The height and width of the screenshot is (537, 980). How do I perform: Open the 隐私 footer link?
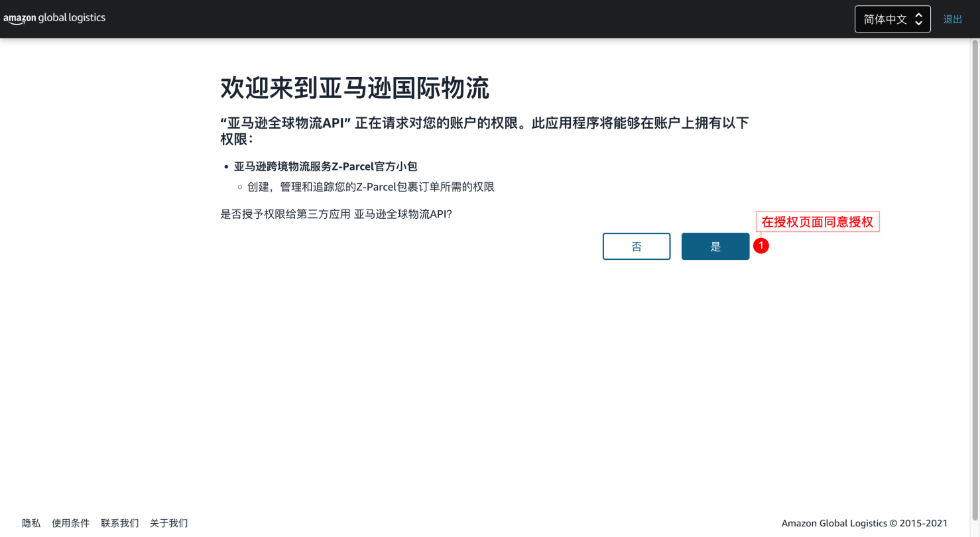coord(31,523)
